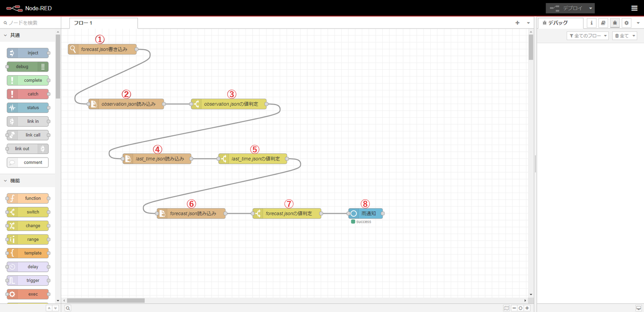Select the exec node in palette

pyautogui.click(x=28, y=294)
